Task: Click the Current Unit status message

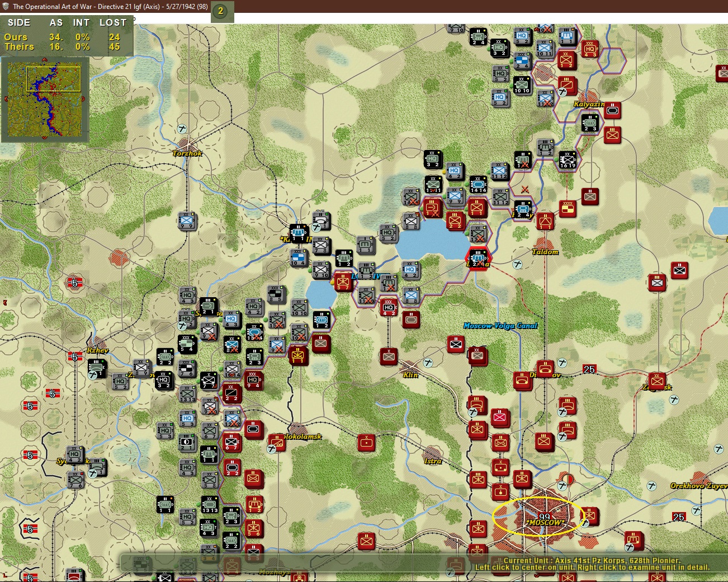Action: point(592,560)
